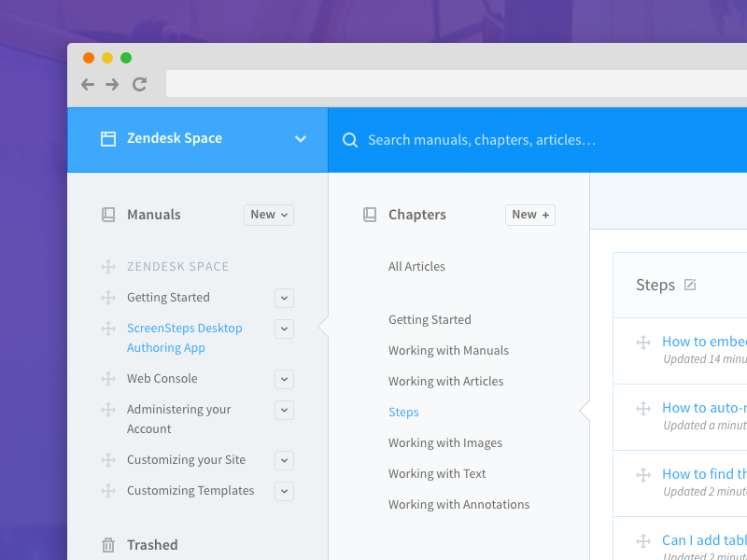Open the How to auto article link
Screen dimensions: 747x560
point(704,408)
